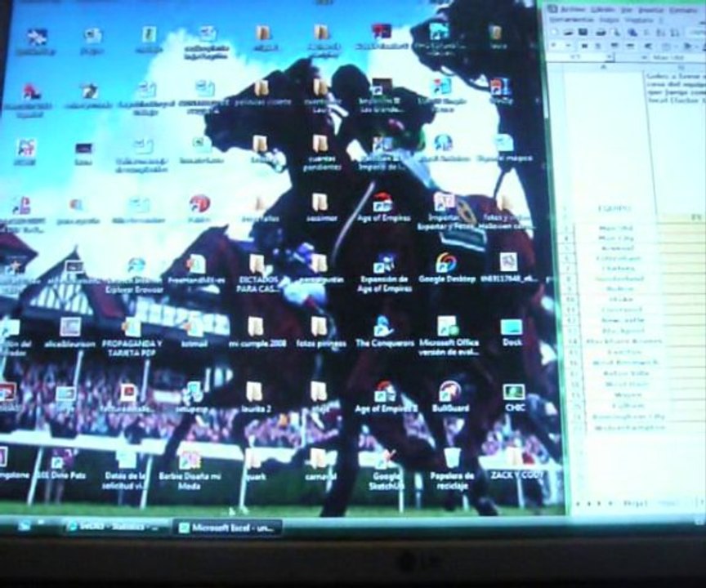Screen dimensions: 706x588
Task: Open Barbie Diseña mi Moda shortcut
Action: [190, 470]
